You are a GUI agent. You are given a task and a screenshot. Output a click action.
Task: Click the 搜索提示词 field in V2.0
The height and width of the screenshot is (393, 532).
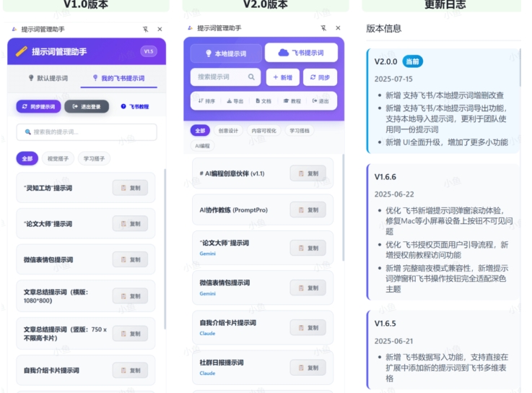point(226,77)
